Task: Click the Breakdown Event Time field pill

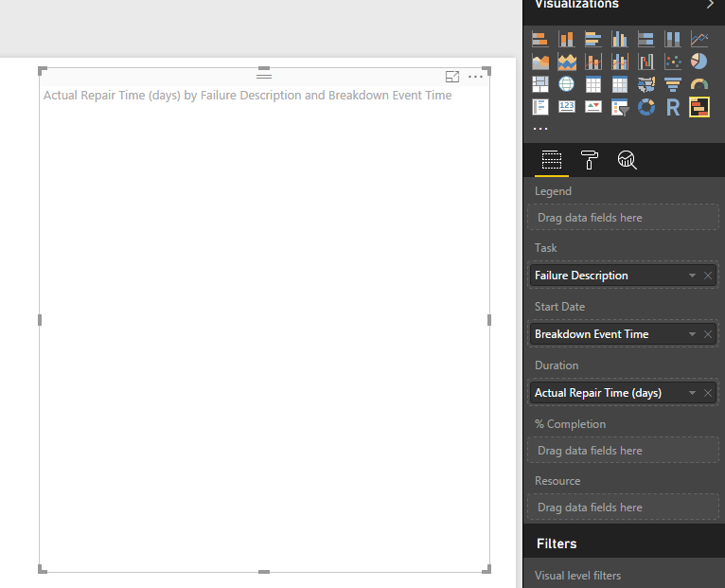Action: [x=623, y=334]
